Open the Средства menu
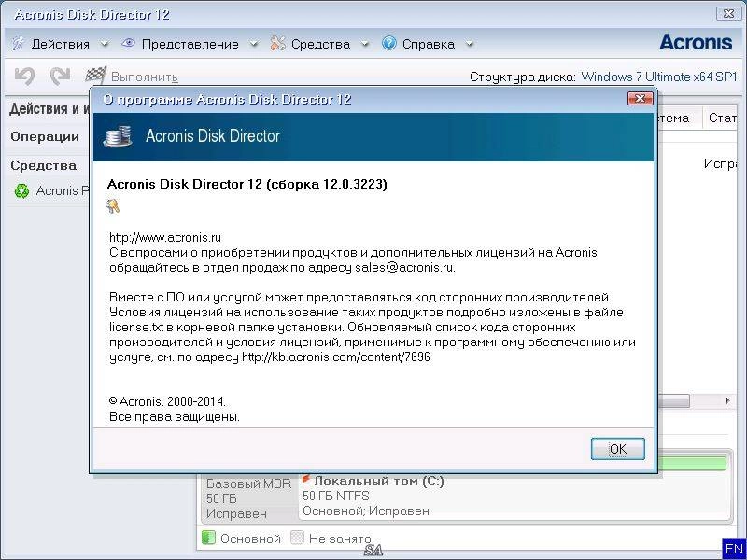The height and width of the screenshot is (560, 747). (320, 44)
